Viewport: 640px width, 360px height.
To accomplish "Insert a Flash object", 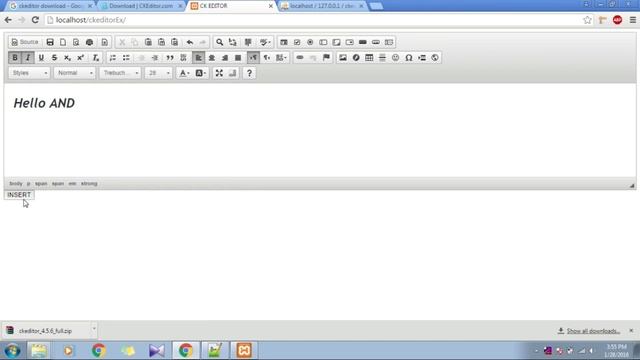I will point(356,58).
